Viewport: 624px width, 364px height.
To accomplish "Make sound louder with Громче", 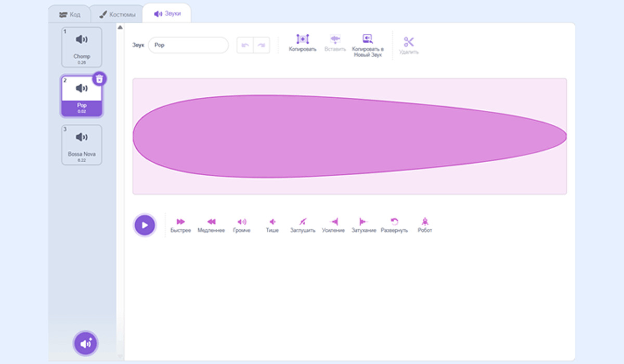I will coord(242,222).
